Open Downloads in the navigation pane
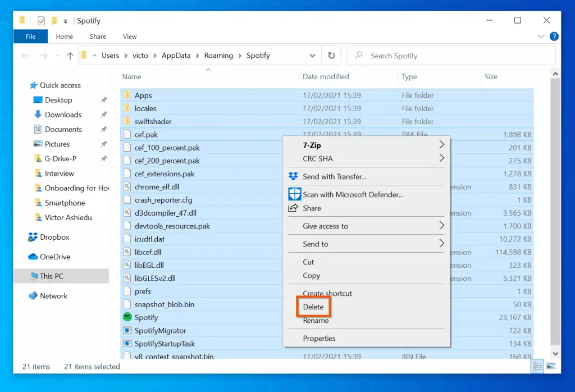 tap(63, 115)
